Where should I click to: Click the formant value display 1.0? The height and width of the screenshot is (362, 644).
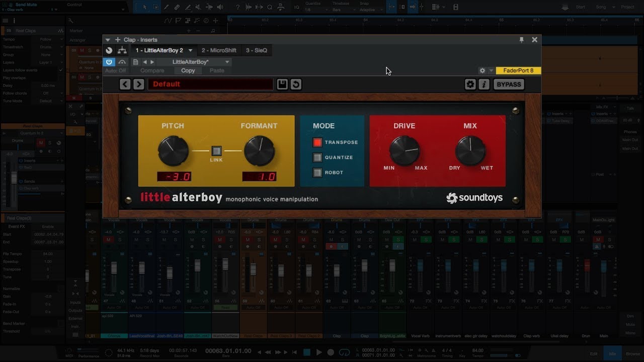259,177
